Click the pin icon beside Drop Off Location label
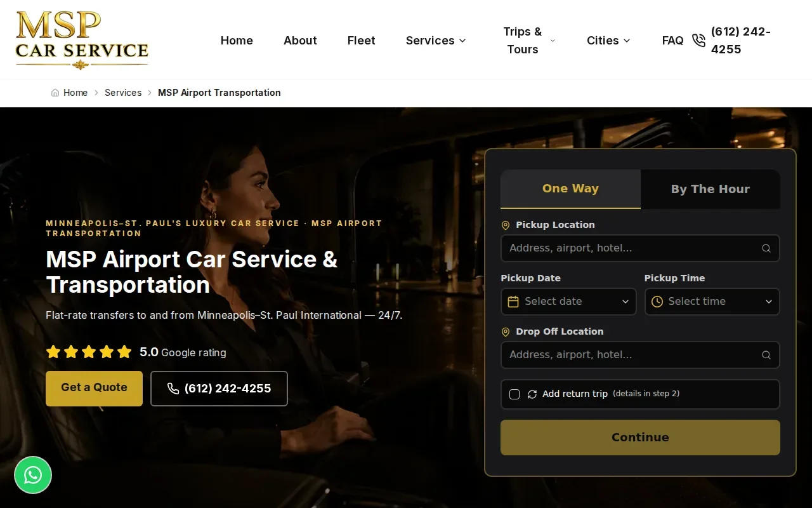Viewport: 812px width, 508px height. [x=506, y=332]
